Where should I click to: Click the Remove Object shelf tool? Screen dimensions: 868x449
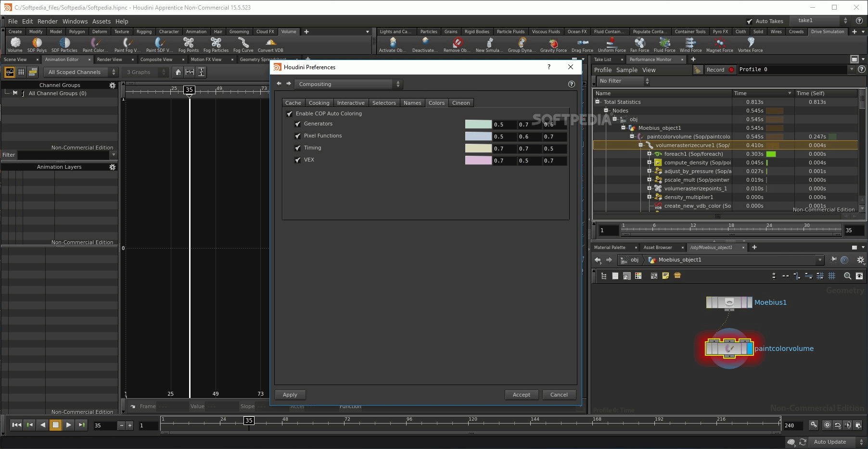point(457,45)
